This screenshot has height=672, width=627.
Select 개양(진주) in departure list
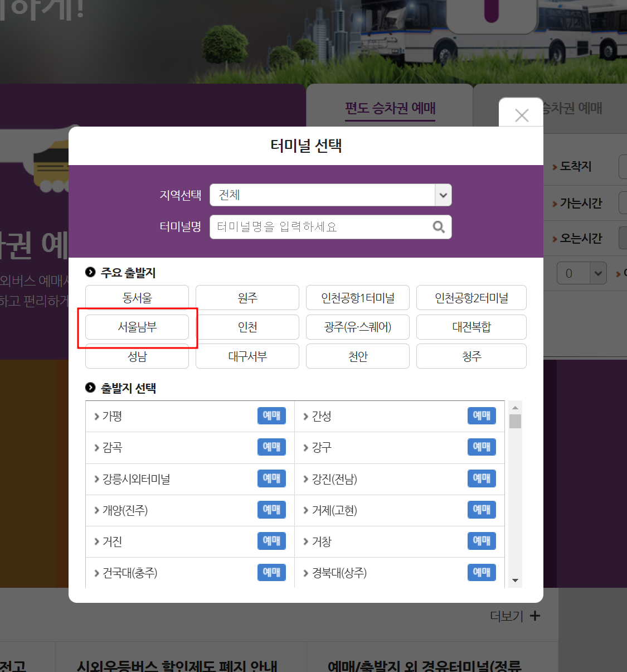pos(125,510)
